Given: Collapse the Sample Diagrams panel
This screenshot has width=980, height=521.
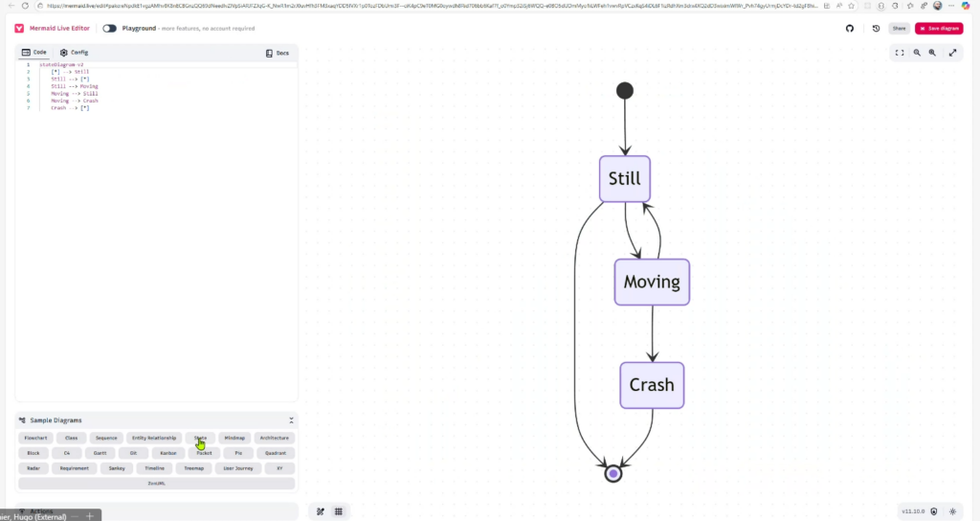Looking at the screenshot, I should click(291, 420).
